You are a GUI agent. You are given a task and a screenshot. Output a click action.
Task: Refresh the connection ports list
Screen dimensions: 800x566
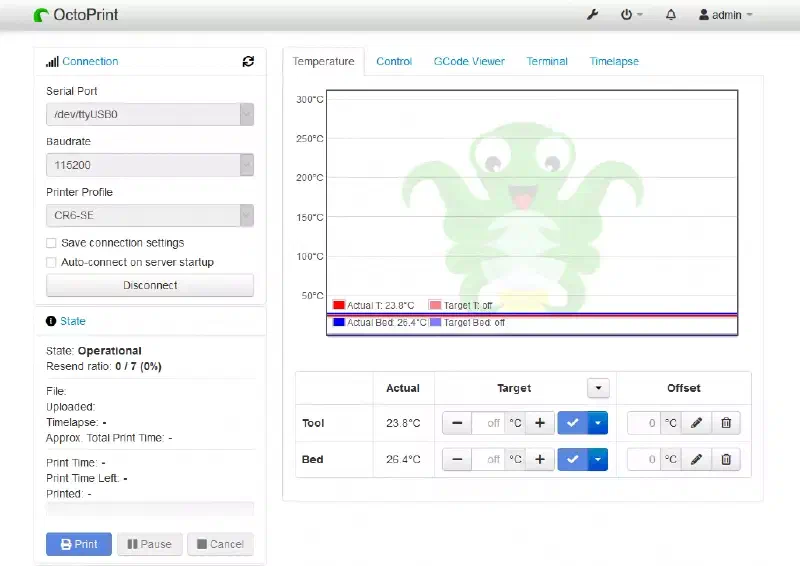[248, 61]
